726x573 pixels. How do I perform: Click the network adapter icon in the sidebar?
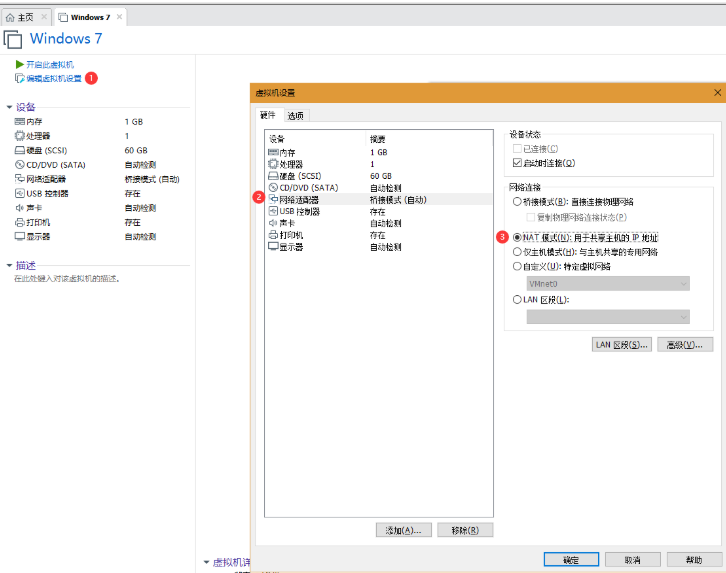point(19,179)
